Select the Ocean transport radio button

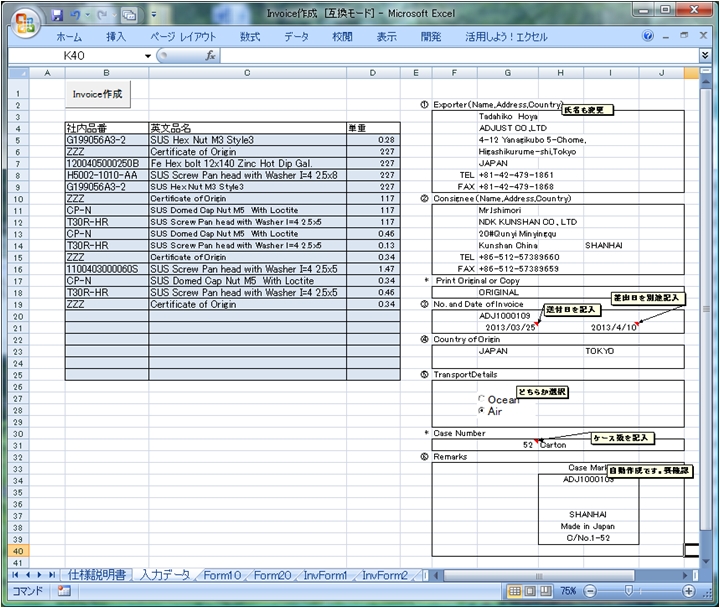pos(481,399)
